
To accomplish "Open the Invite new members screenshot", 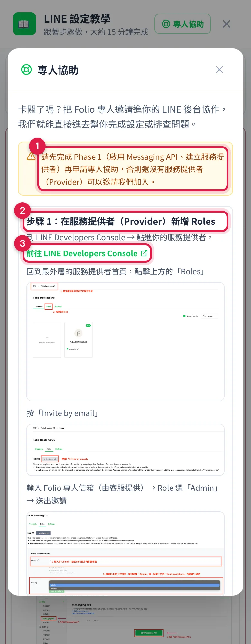I will 126,553.
